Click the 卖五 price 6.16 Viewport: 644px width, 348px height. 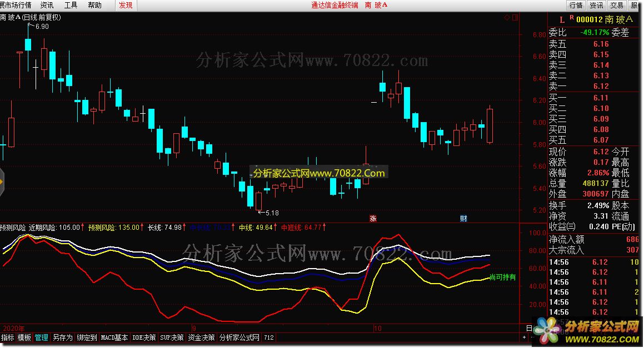coord(601,44)
